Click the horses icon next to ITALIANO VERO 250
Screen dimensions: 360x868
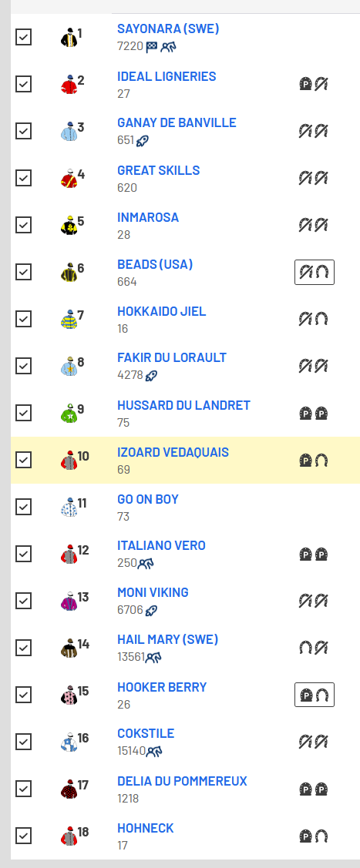(x=146, y=564)
